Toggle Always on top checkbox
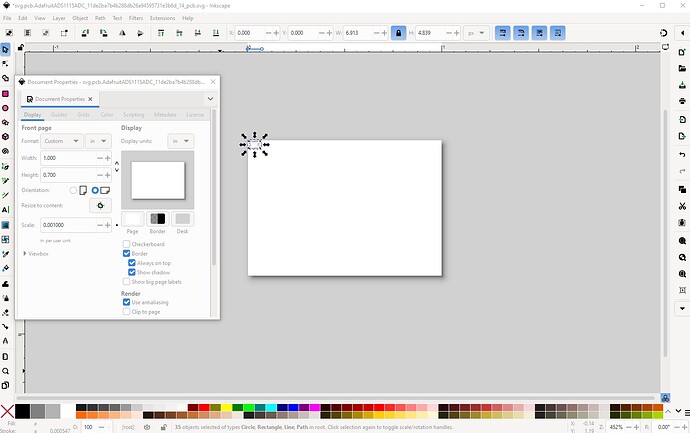The width and height of the screenshot is (690, 433). (132, 263)
